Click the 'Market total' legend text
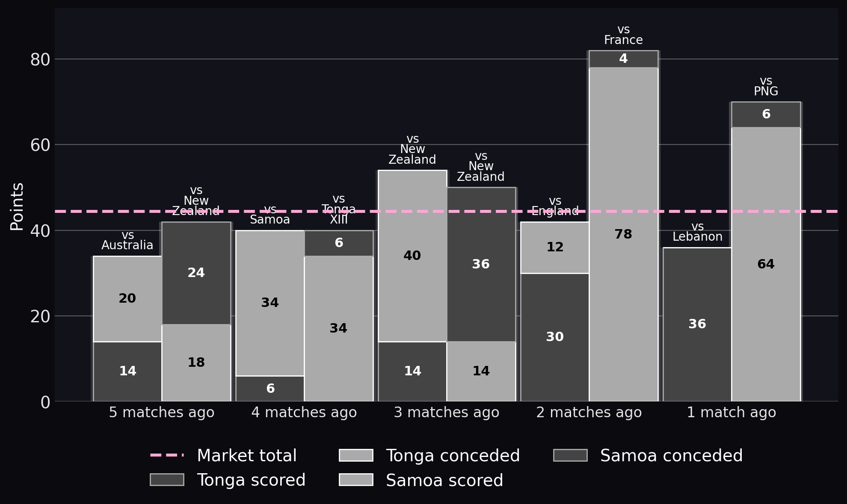The width and height of the screenshot is (847, 504). [x=247, y=456]
